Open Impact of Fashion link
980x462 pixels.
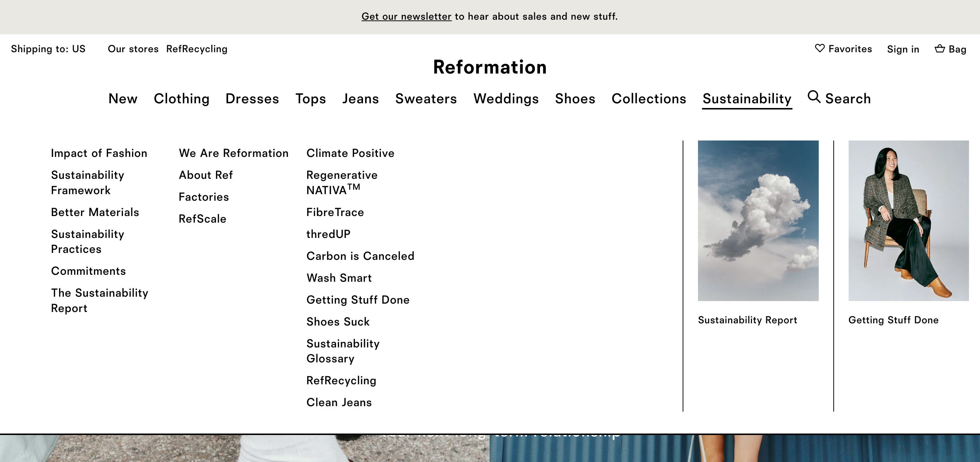[99, 153]
